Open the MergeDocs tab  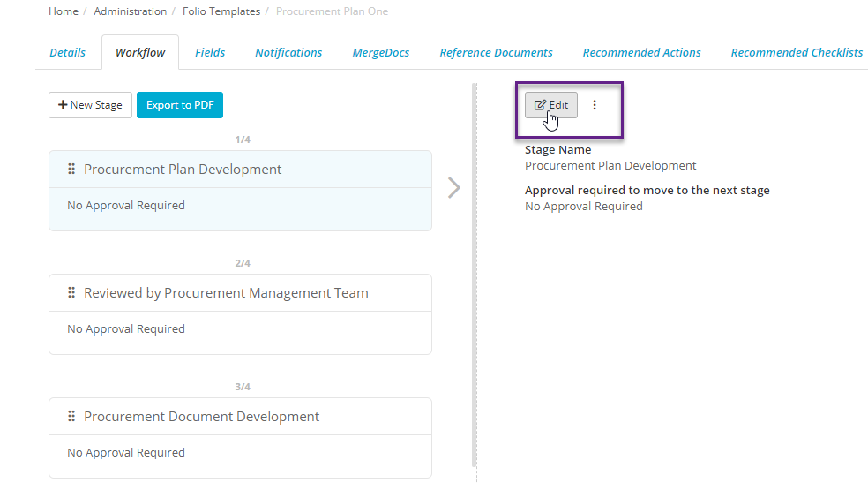pos(381,53)
